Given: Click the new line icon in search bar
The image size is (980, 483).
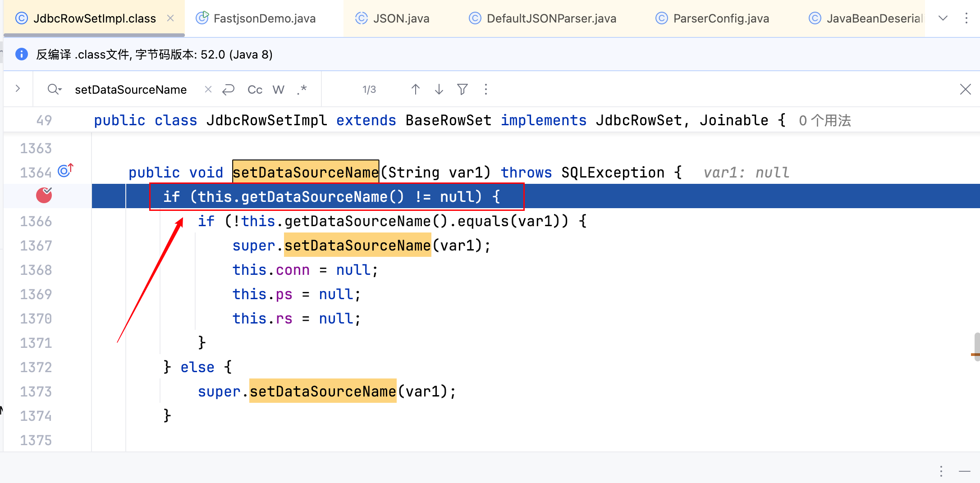Looking at the screenshot, I should pos(229,90).
